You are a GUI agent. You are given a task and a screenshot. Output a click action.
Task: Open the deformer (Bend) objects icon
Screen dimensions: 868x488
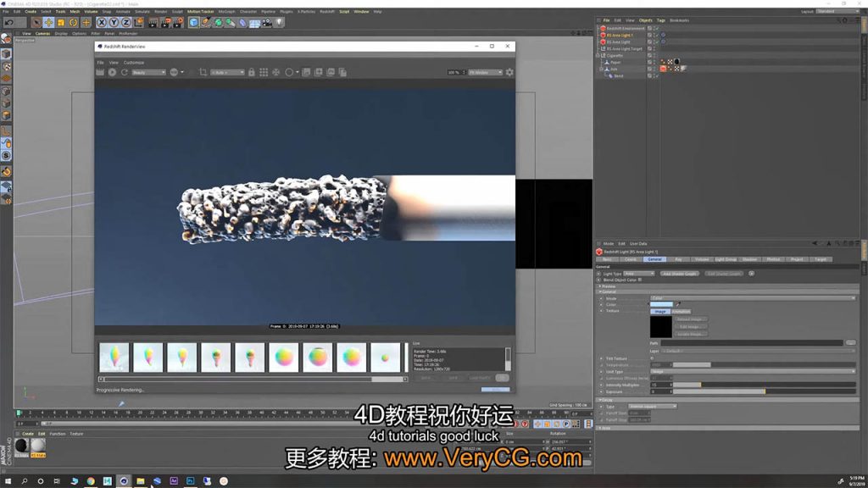click(242, 23)
